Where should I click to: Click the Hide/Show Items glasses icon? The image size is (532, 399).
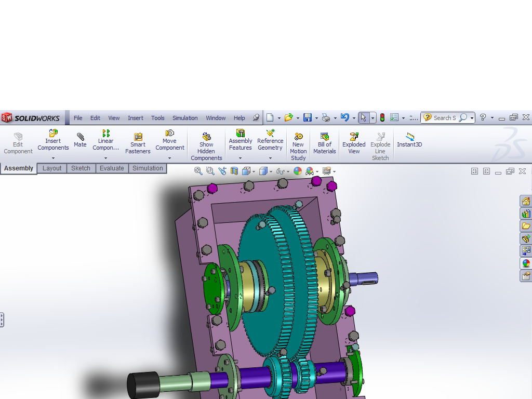[280, 171]
